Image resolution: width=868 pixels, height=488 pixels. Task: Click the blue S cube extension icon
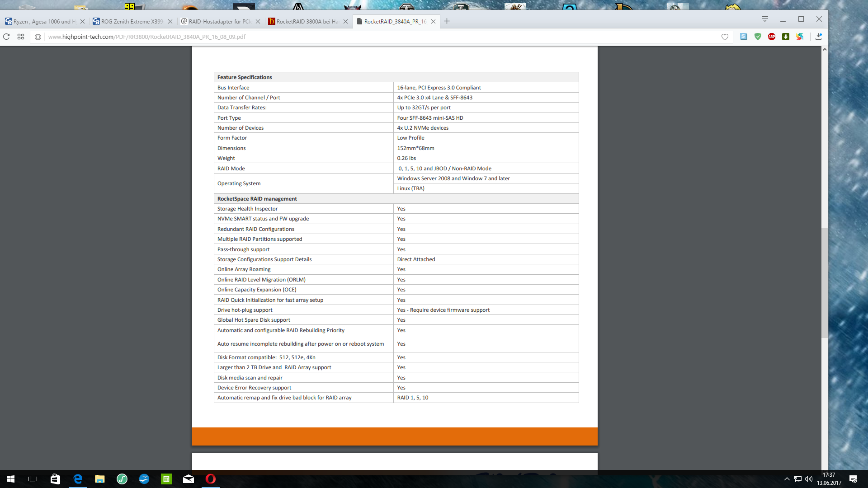744,37
